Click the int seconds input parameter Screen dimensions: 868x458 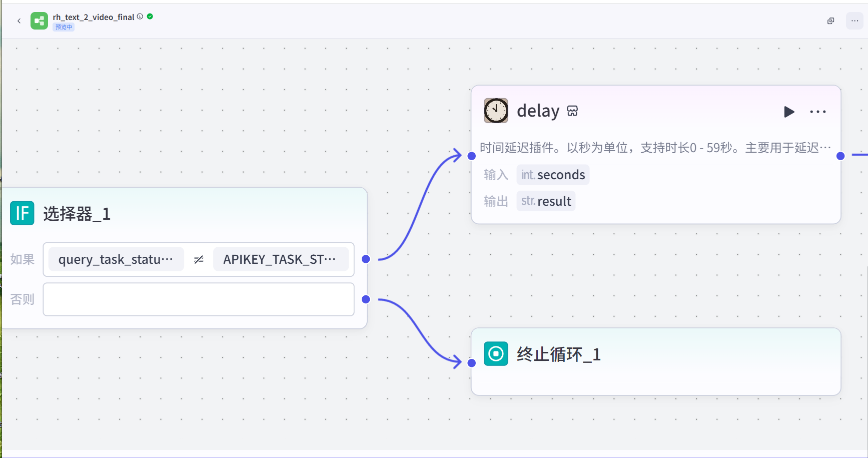tap(553, 175)
